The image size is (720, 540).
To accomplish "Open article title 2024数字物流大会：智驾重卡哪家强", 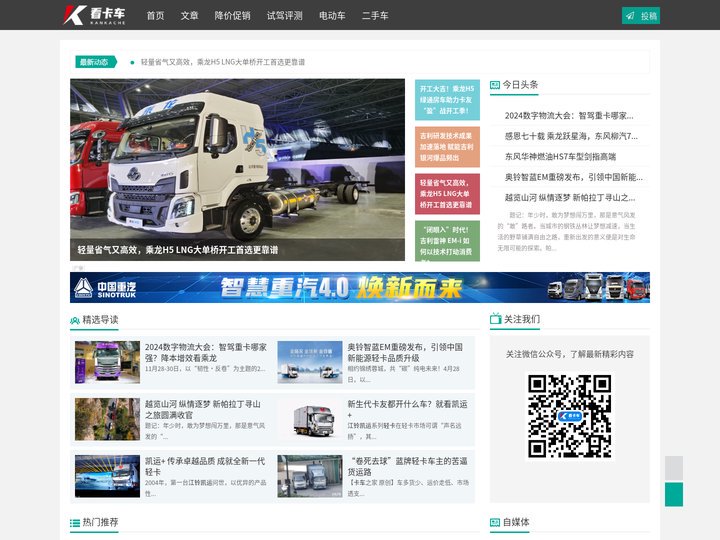I will tap(206, 352).
